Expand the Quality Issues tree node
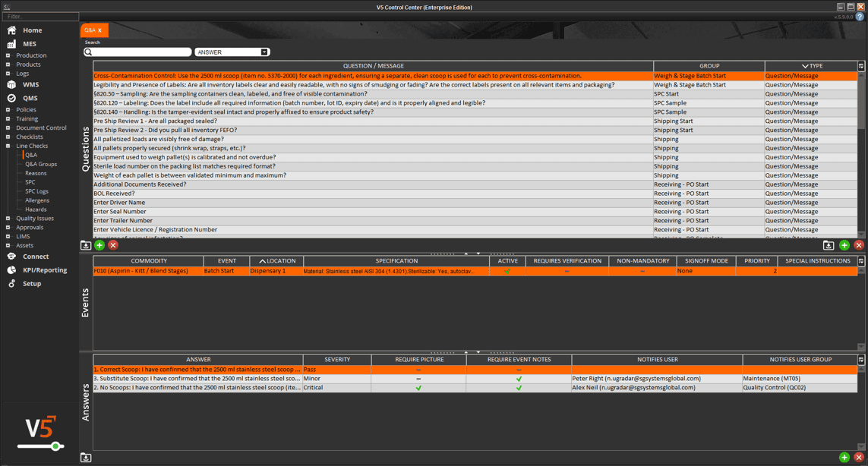The width and height of the screenshot is (868, 466). pyautogui.click(x=8, y=218)
